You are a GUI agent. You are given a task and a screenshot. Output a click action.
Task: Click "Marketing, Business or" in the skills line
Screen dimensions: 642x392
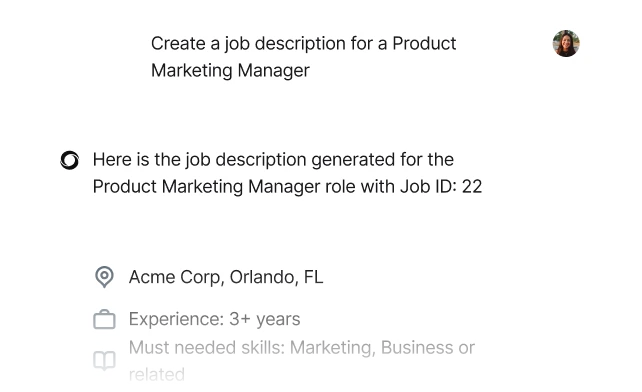click(x=382, y=348)
